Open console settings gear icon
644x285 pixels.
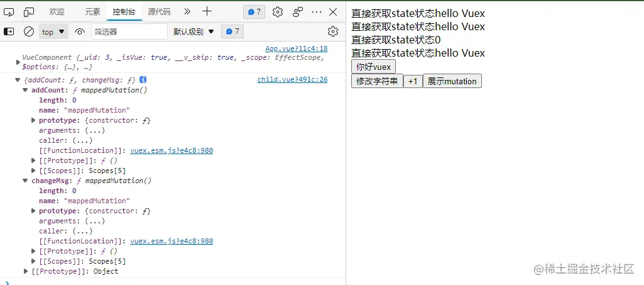click(332, 31)
